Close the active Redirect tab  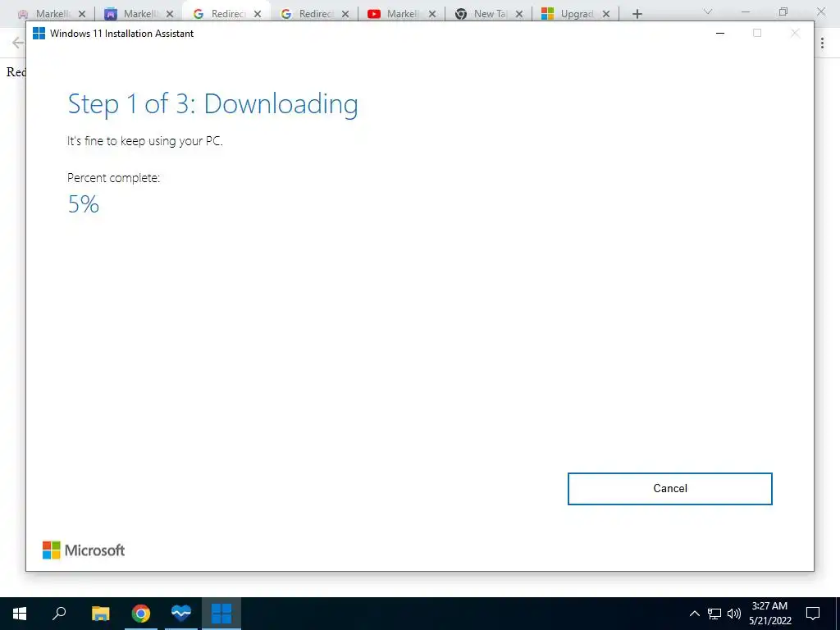coord(258,14)
